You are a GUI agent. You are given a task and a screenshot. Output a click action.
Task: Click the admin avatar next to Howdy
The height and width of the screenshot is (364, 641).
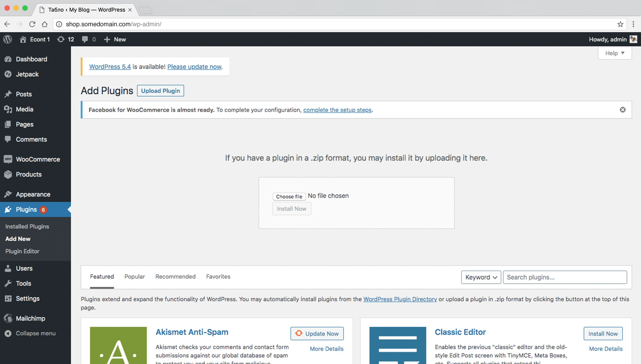pyautogui.click(x=633, y=39)
